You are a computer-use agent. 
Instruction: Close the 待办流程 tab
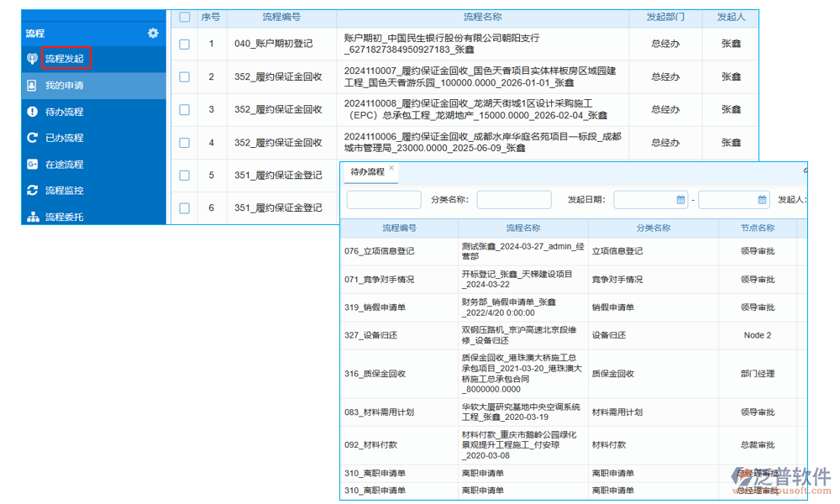pos(391,169)
